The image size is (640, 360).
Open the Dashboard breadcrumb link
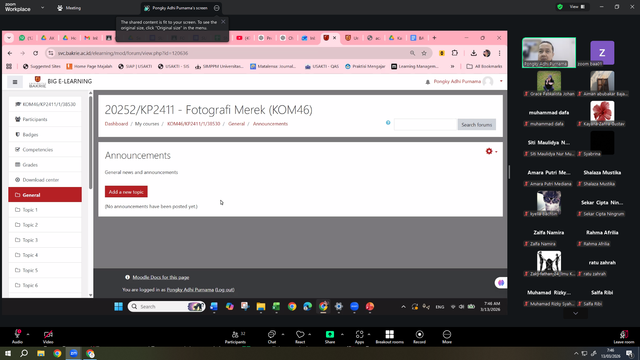[x=116, y=124]
